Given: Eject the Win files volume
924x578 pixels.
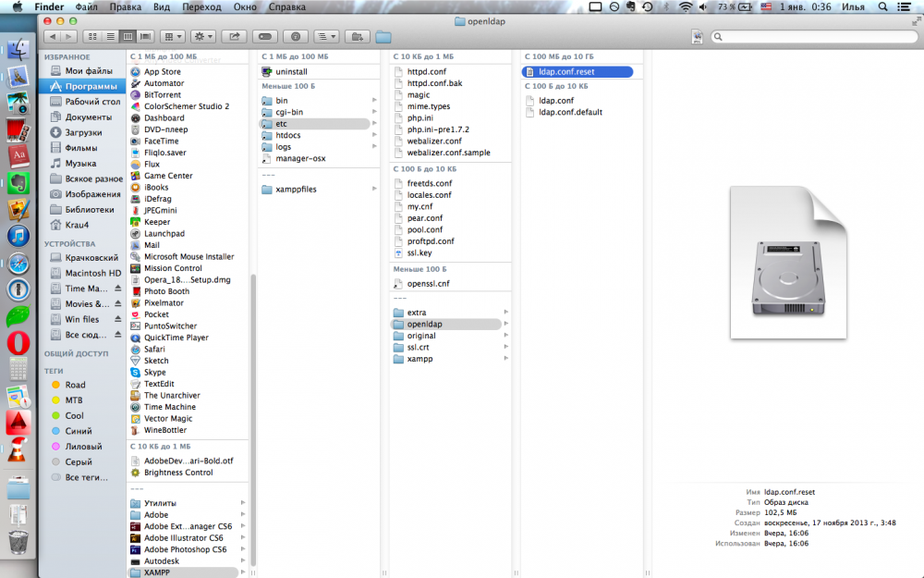Looking at the screenshot, I should 117,320.
